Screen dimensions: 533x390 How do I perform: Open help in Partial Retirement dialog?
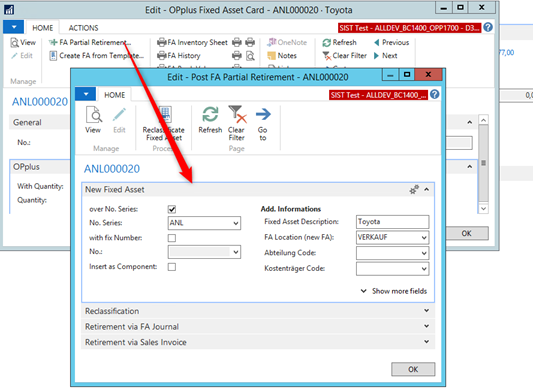click(434, 95)
